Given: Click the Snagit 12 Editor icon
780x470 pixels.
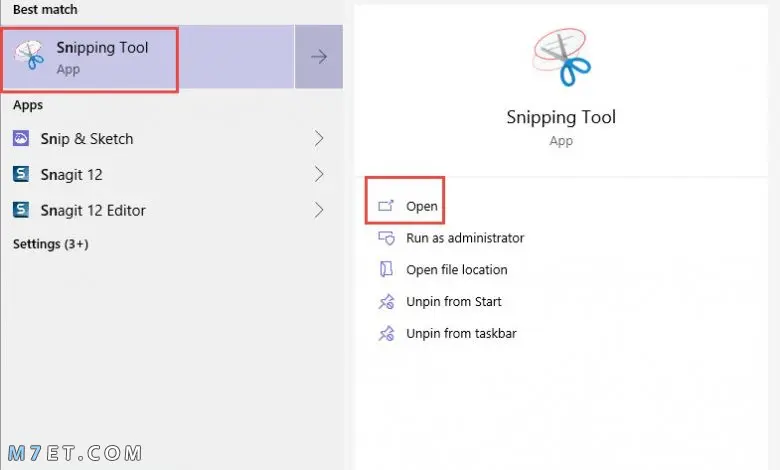Looking at the screenshot, I should [x=21, y=210].
